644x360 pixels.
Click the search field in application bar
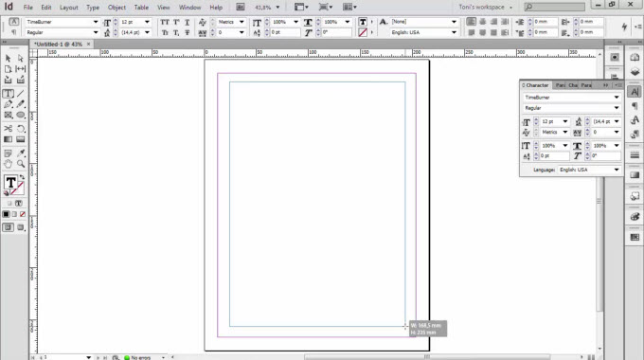(554, 7)
